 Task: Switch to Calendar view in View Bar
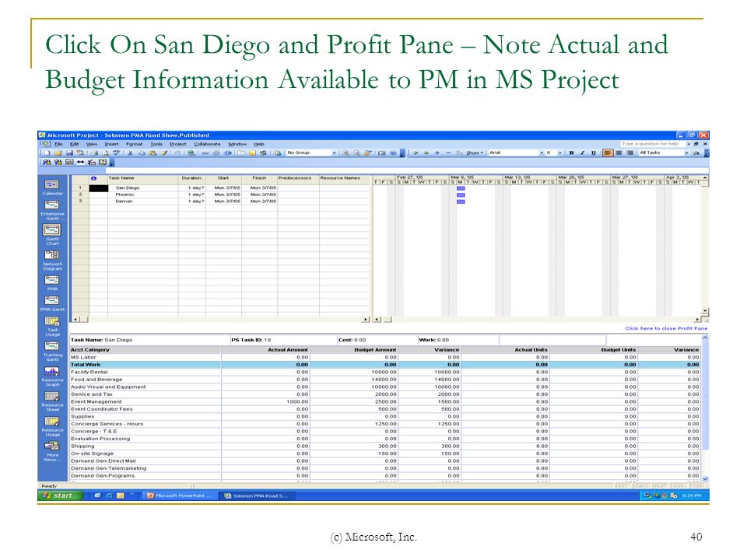pos(52,187)
